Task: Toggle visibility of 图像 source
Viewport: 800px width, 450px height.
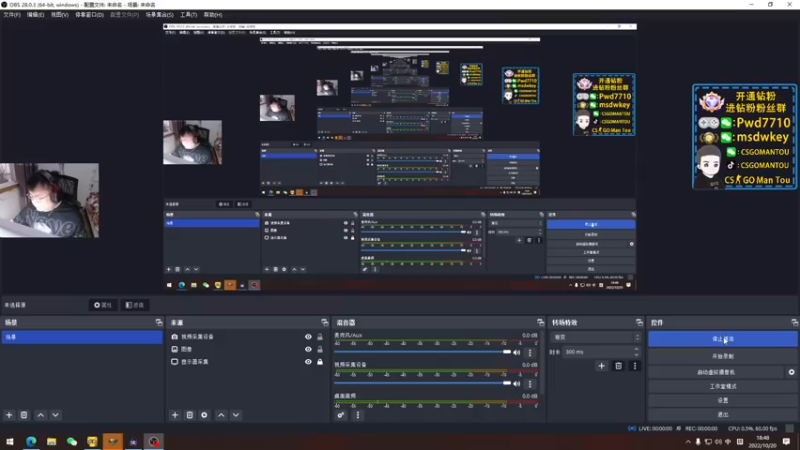Action: [308, 349]
